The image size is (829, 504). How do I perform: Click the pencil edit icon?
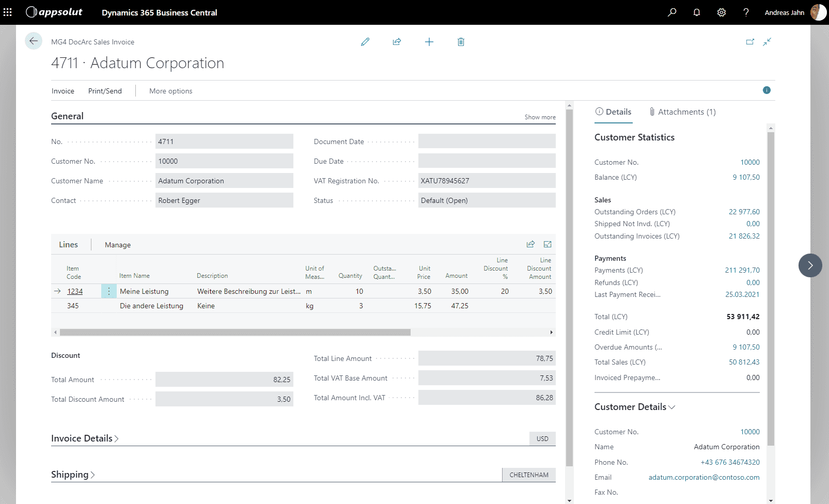coord(365,42)
